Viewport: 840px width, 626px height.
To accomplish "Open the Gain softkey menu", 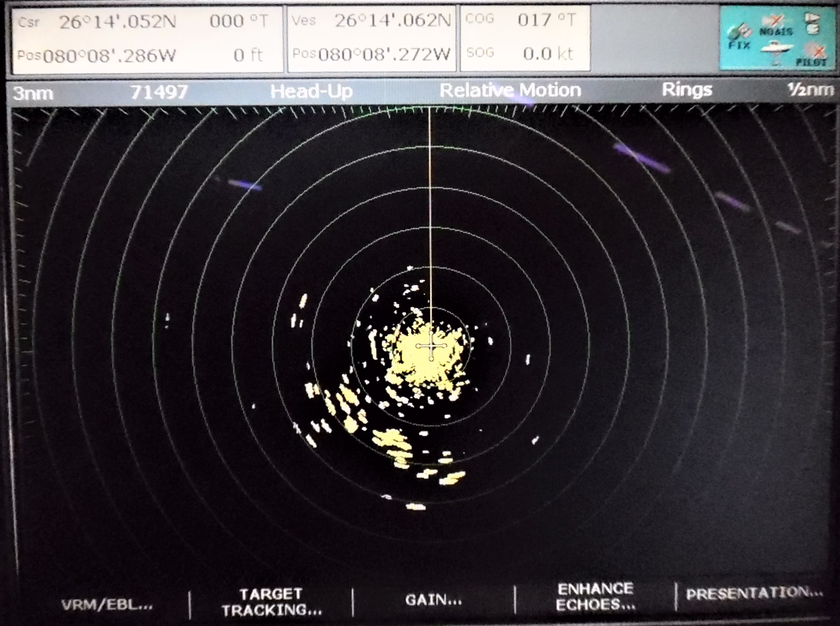I will pos(433,599).
